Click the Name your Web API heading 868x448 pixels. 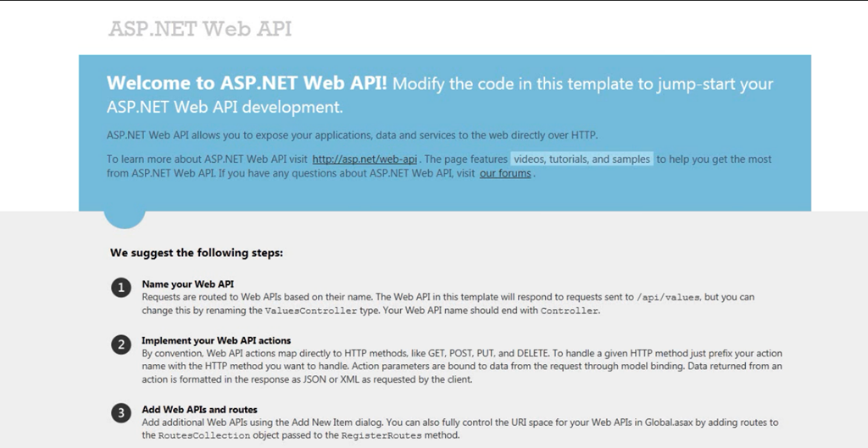coord(187,284)
